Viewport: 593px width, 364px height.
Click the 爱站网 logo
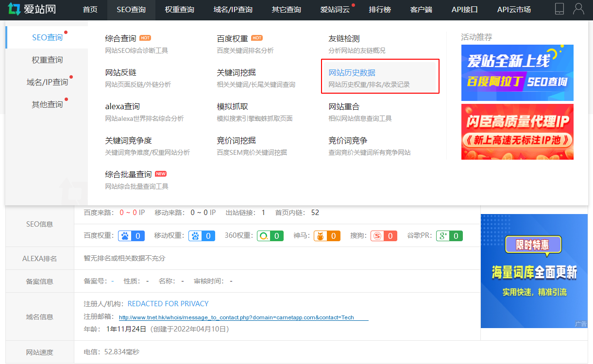point(32,9)
